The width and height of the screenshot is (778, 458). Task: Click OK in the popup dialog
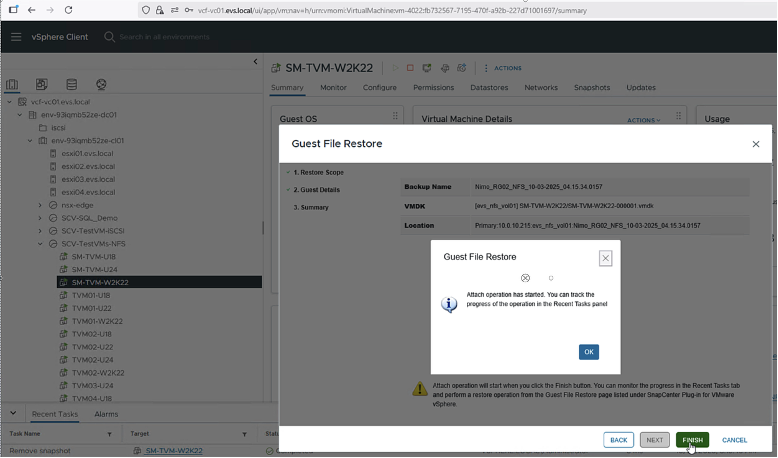(589, 352)
